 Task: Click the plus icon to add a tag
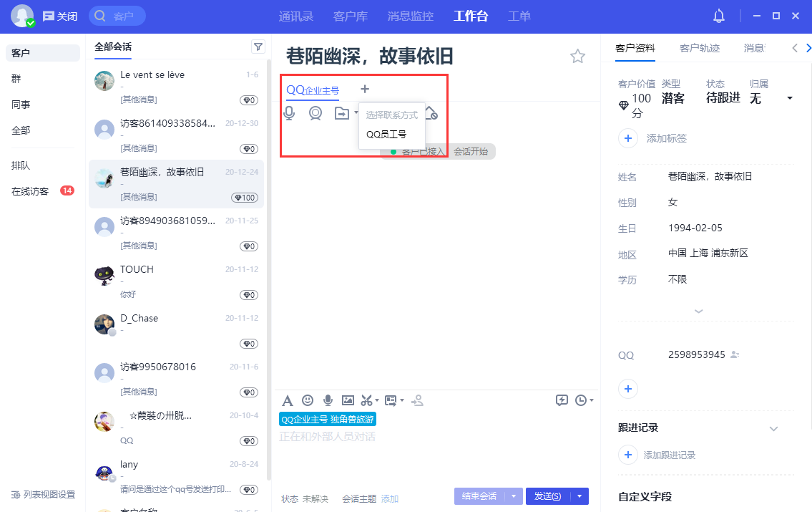point(628,138)
